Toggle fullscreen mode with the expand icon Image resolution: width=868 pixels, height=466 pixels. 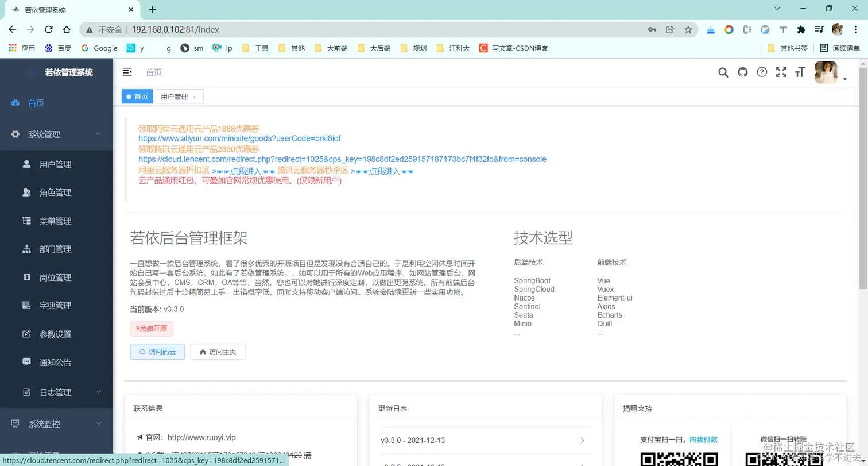[781, 73]
